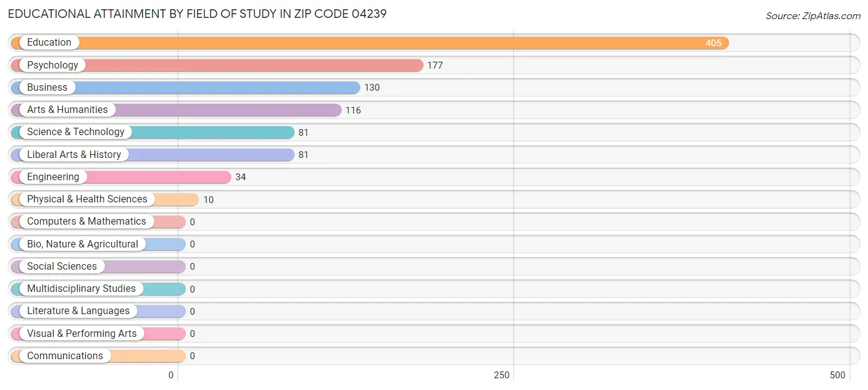Click the Engineering label
The width and height of the screenshot is (868, 390).
pyautogui.click(x=53, y=177)
